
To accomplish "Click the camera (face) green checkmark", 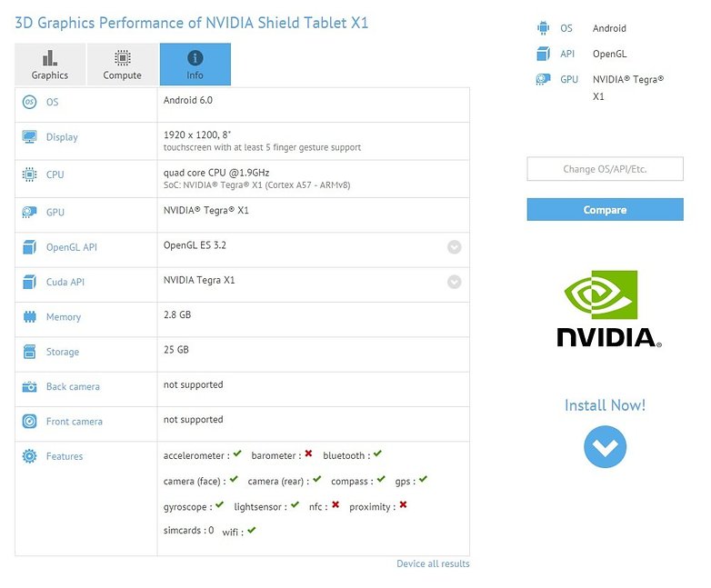I will [234, 479].
